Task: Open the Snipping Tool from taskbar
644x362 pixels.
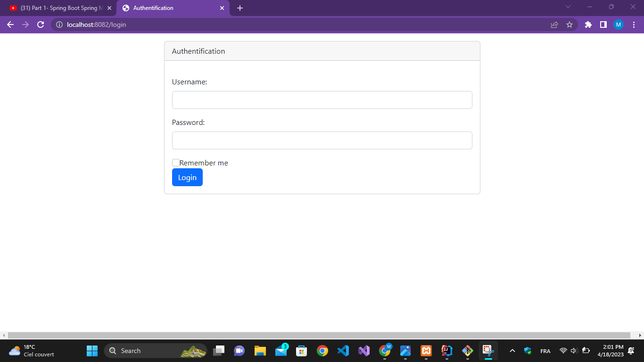Action: (488, 351)
